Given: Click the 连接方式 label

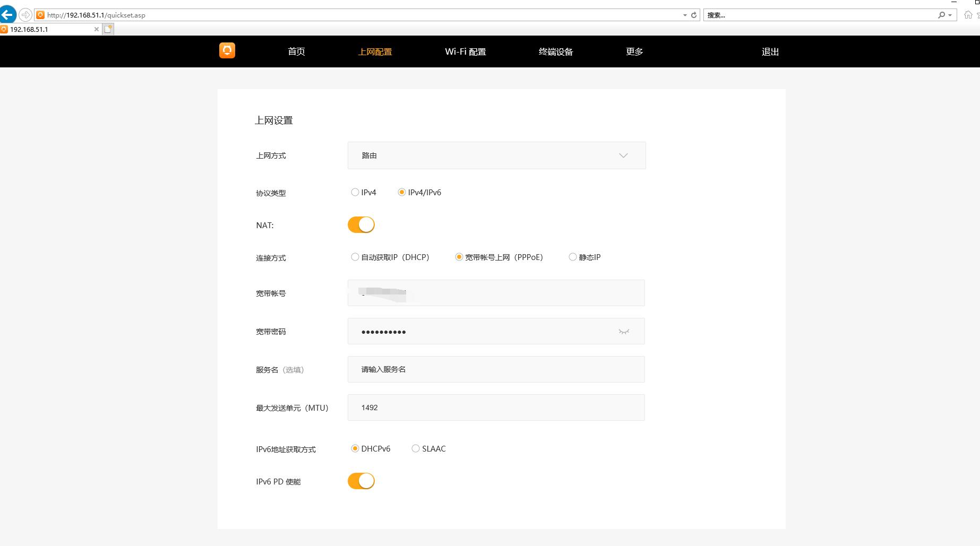Looking at the screenshot, I should click(271, 258).
